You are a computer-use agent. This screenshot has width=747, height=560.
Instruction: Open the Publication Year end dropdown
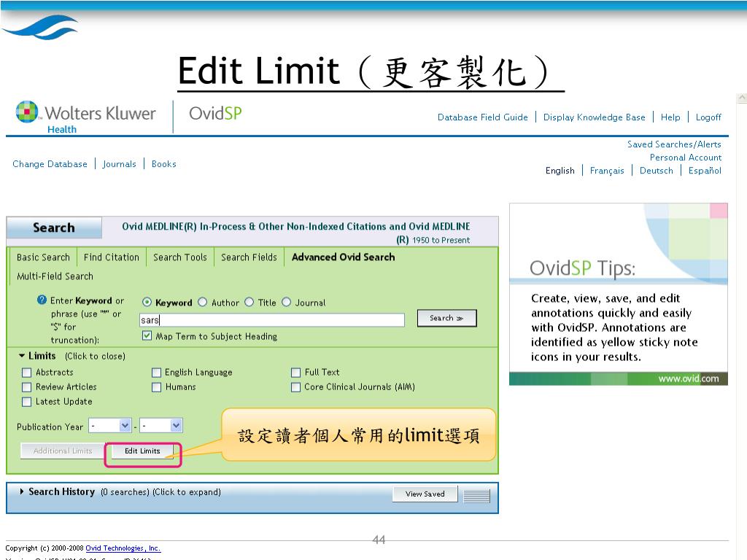161,426
